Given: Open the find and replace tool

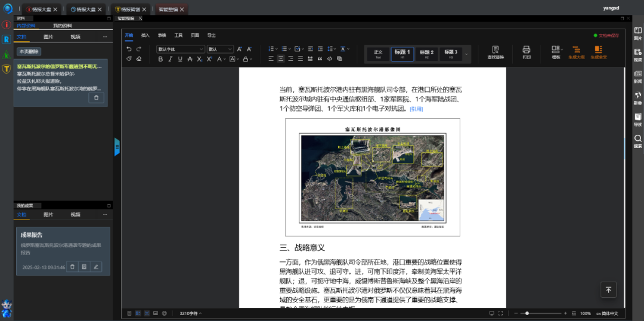Looking at the screenshot, I should pyautogui.click(x=496, y=53).
